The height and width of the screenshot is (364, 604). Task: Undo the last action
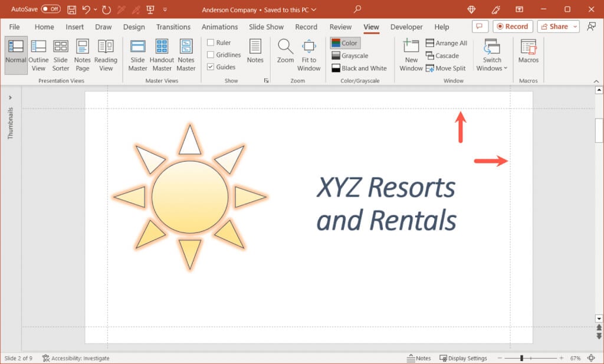tap(86, 9)
